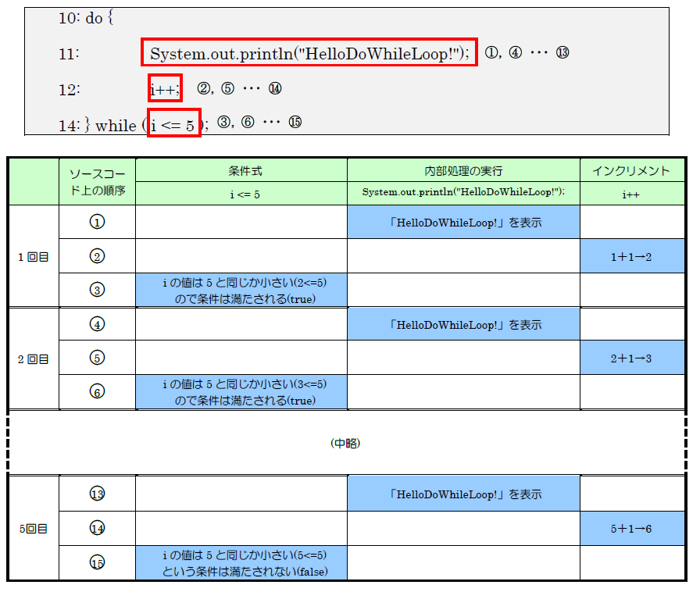Click circled number ⑮ in the table
Screen dimensions: 700x592
coord(97,562)
